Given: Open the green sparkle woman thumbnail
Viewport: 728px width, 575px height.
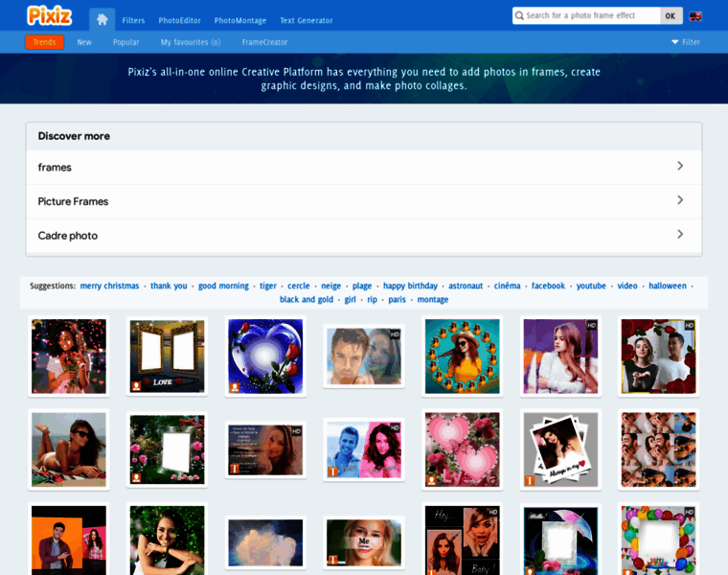Looking at the screenshot, I should point(167,540).
